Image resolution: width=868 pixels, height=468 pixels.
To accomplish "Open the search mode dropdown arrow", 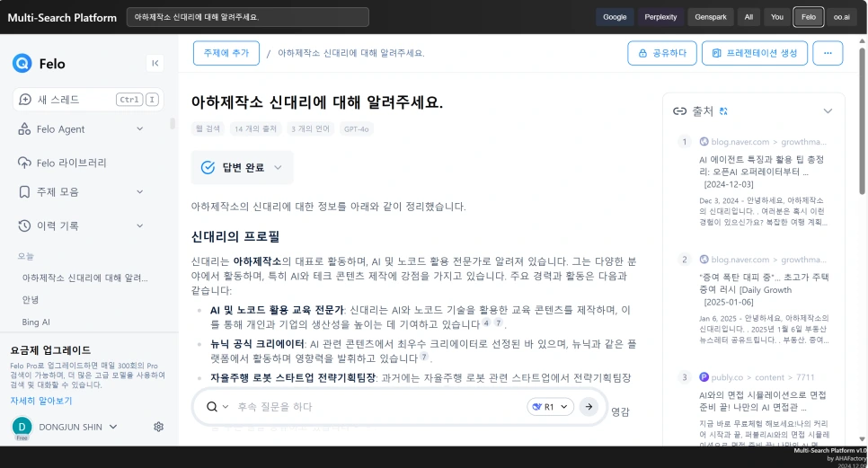I will [x=226, y=407].
